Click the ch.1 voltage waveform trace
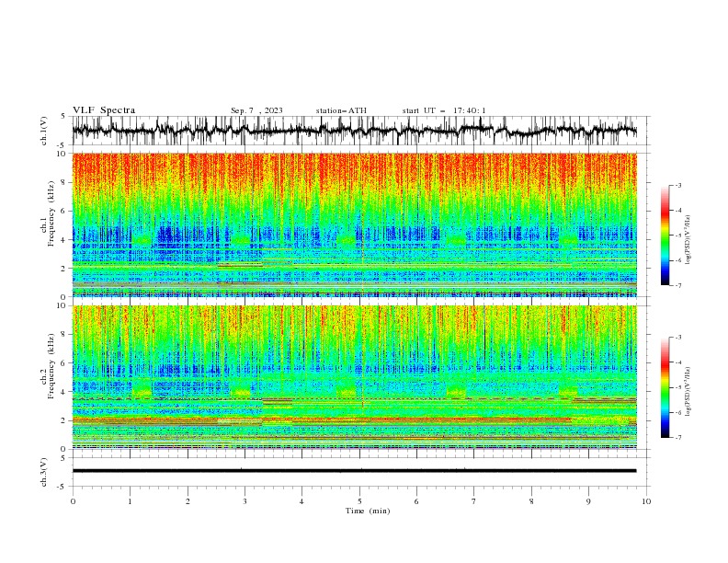 [354, 131]
